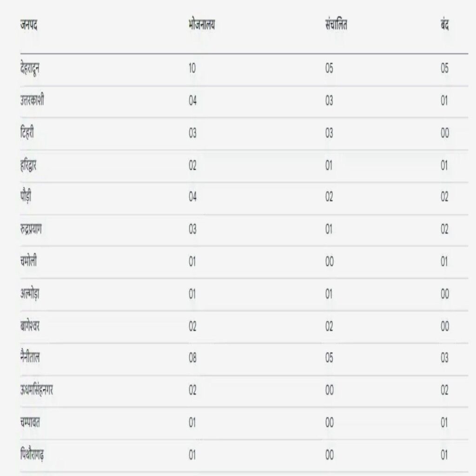Screen dimensions: 476x476
Task: Select the पौड़ी district name cell
Action: coord(26,197)
